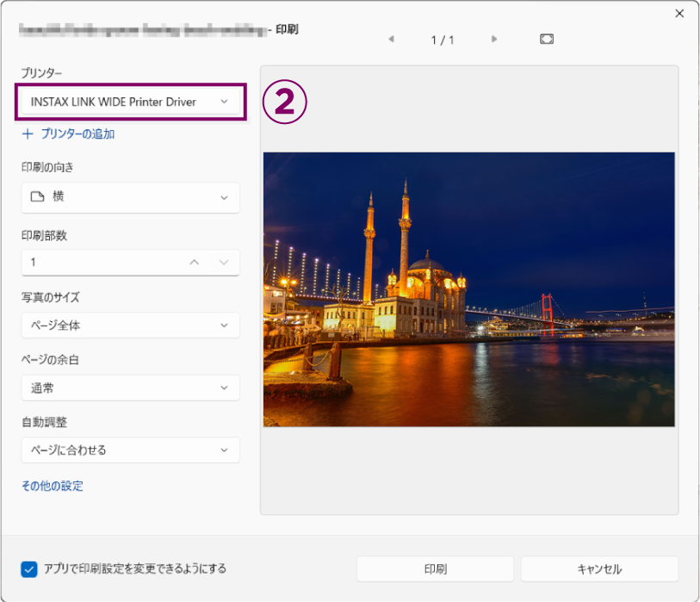The width and height of the screenshot is (700, 602).
Task: Go to the previous preview page
Action: click(x=392, y=40)
